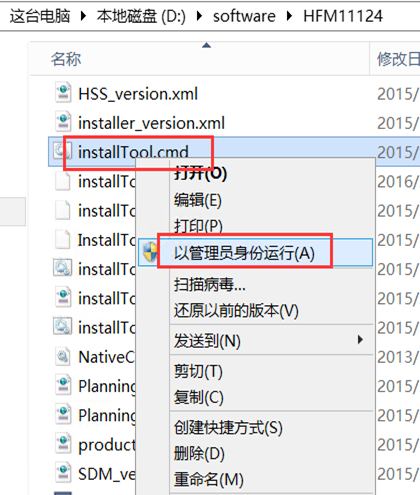Click the software breadcrumb folder
The image size is (420, 495).
click(244, 16)
